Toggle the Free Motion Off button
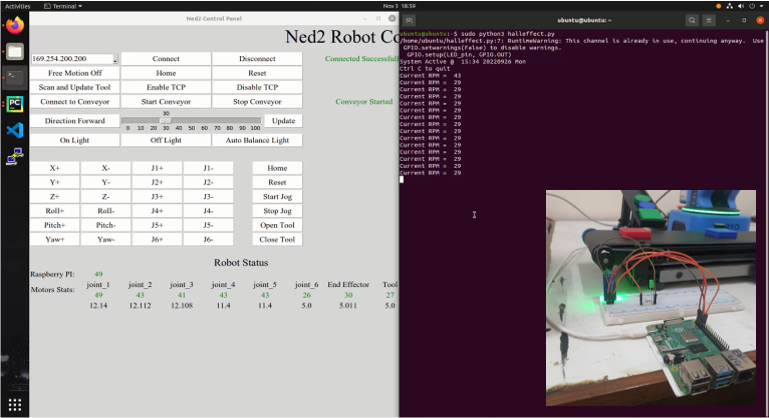This screenshot has height=418, width=769. point(75,73)
